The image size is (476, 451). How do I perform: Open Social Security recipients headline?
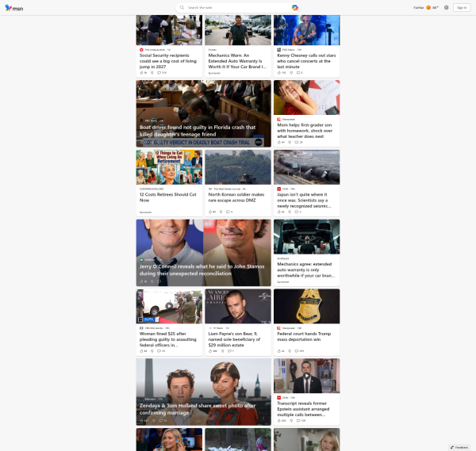coord(168,61)
